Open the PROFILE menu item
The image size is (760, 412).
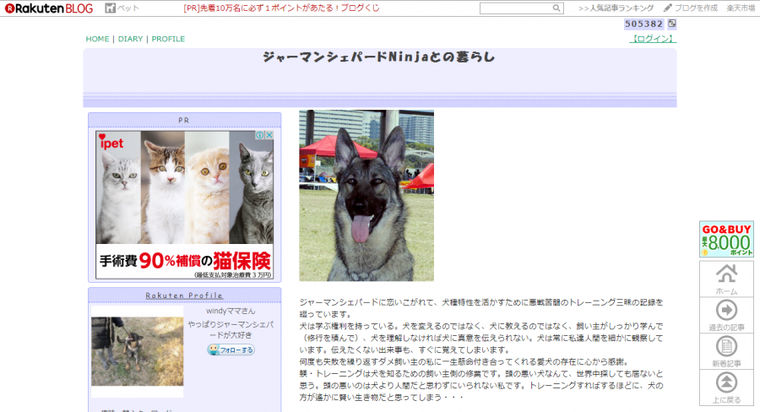click(168, 39)
